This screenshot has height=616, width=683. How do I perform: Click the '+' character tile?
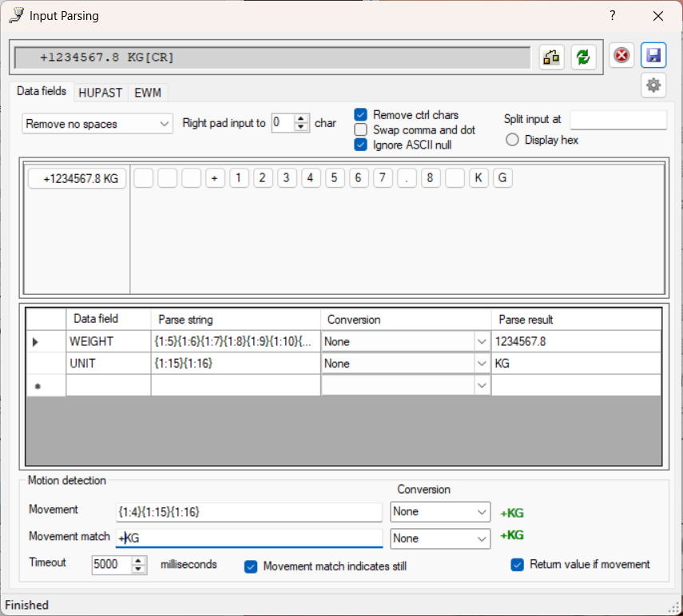215,179
